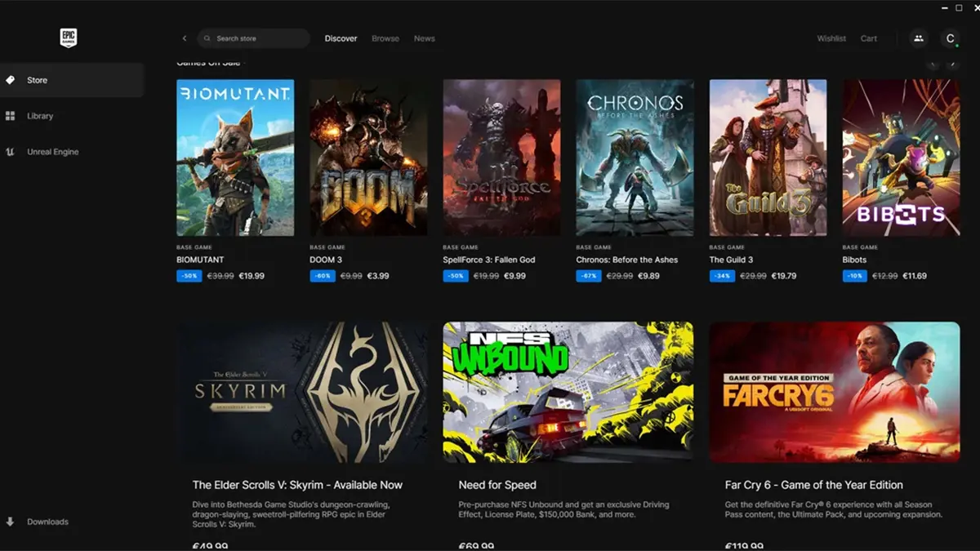
Task: Click the next arrow of Games On Sale carousel
Action: coord(952,64)
